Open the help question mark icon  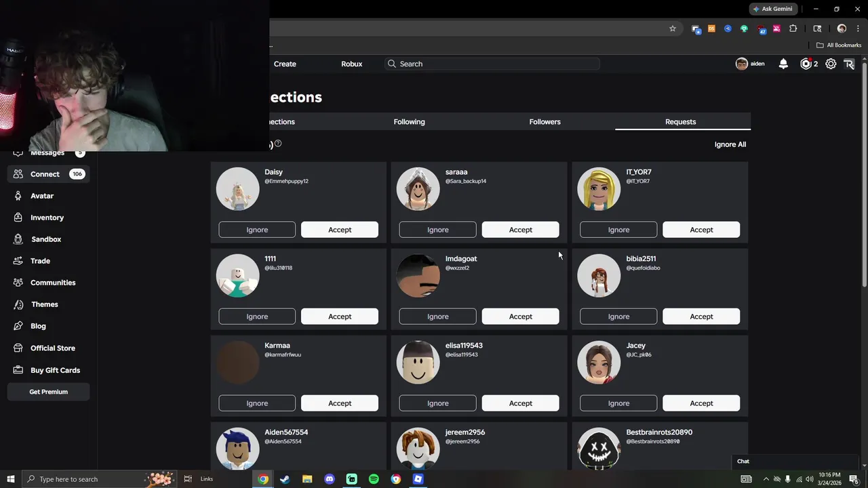click(278, 144)
